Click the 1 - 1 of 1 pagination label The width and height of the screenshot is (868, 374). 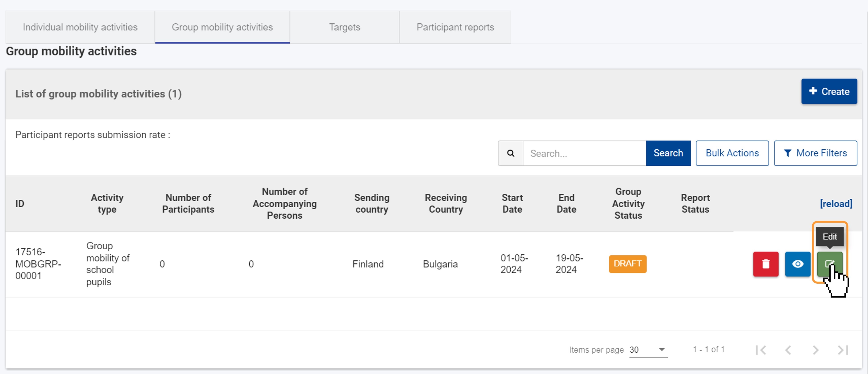click(x=708, y=350)
